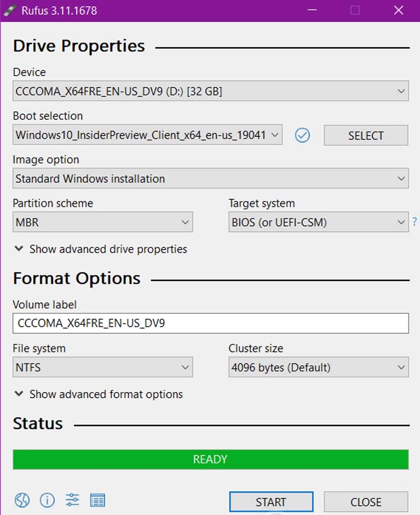Click the Rufus 3.11.1678 title text
The height and width of the screenshot is (515, 420).
(59, 11)
